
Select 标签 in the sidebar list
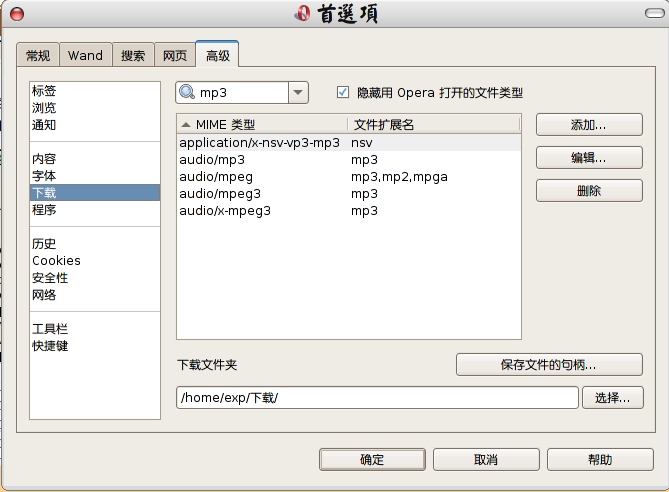[x=95, y=90]
